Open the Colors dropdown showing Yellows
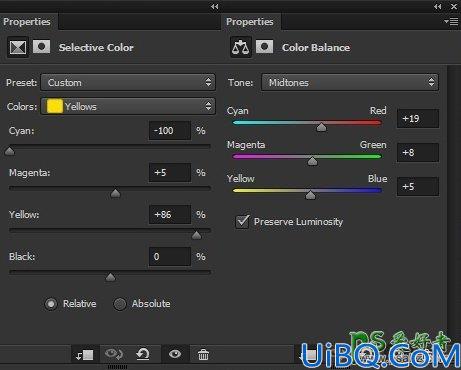The width and height of the screenshot is (461, 370). (128, 106)
